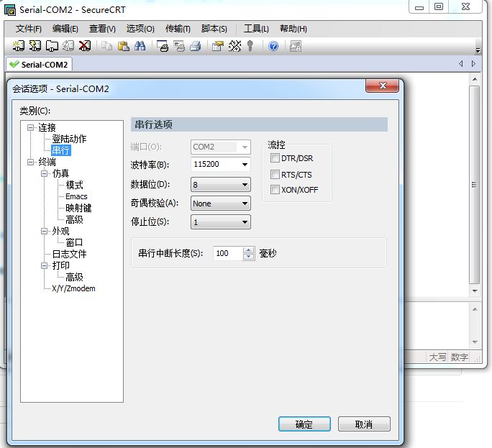
Task: Click the Print Selection icon
Action: click(x=179, y=46)
